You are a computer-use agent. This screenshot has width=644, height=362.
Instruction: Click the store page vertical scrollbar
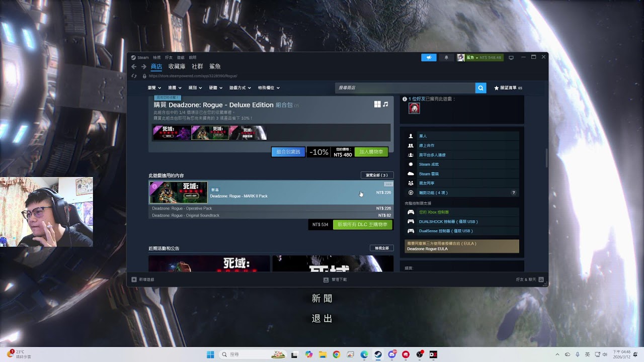pos(546,158)
